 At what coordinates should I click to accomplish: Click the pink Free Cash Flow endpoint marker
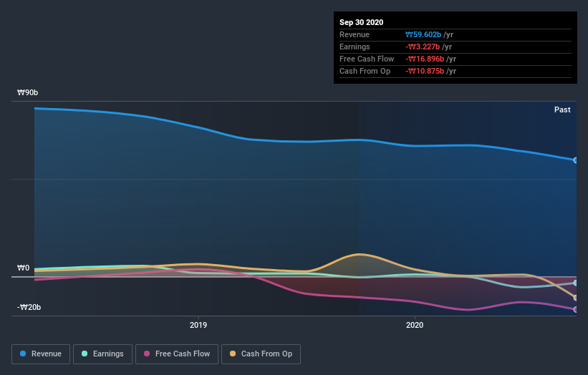pyautogui.click(x=575, y=309)
